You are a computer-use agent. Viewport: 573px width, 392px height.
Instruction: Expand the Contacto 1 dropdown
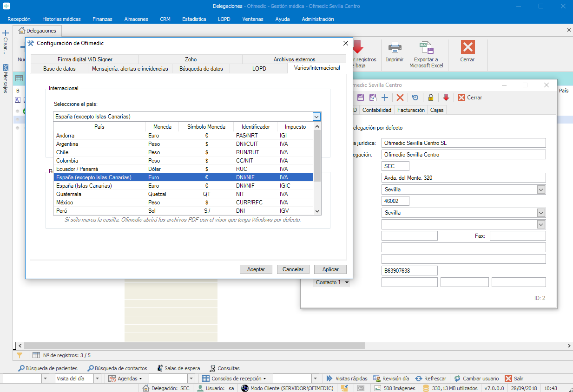pyautogui.click(x=347, y=282)
